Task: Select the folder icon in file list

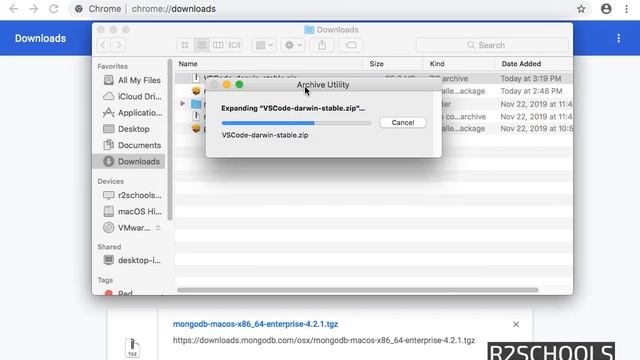Action: [x=196, y=104]
